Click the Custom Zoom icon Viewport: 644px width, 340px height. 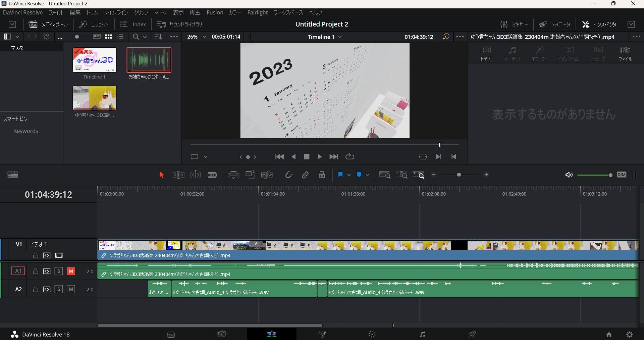coord(418,175)
